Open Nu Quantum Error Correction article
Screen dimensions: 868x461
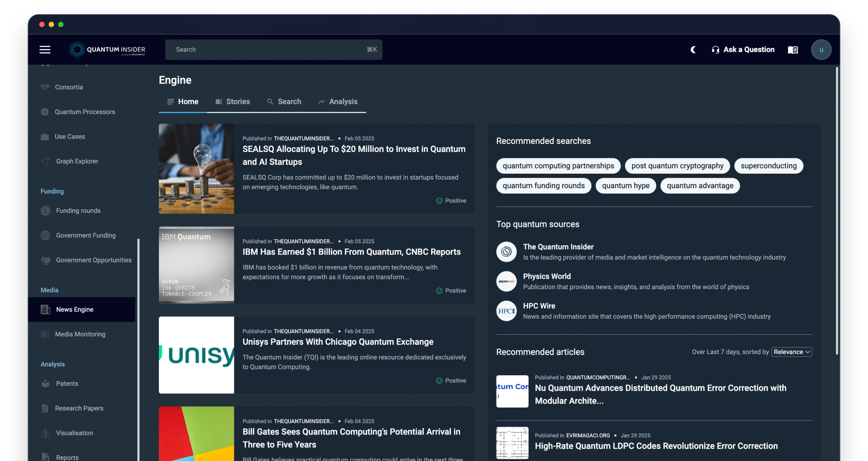[x=661, y=394]
